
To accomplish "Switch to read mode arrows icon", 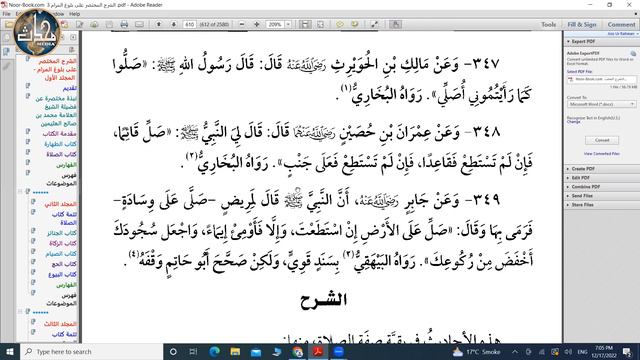I will coord(374,24).
